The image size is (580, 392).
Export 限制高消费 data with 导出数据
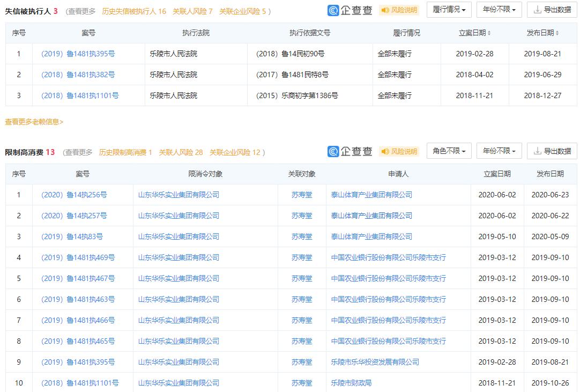(x=552, y=151)
